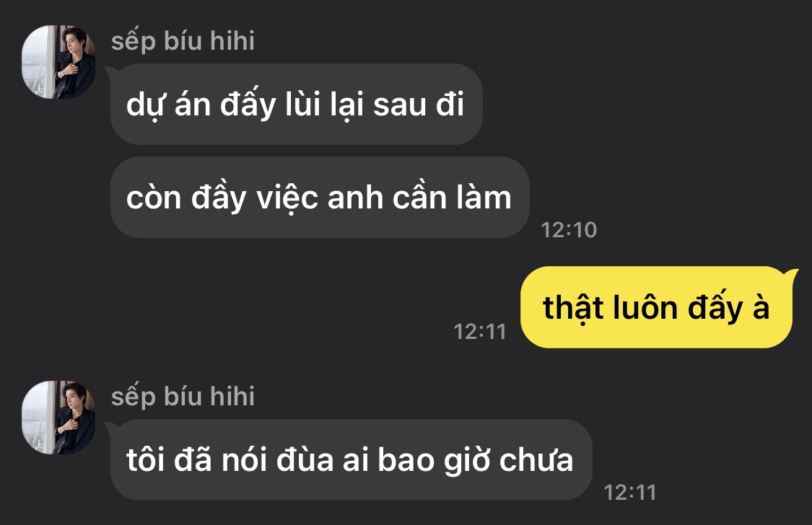Select the sender name above the last message

click(183, 397)
